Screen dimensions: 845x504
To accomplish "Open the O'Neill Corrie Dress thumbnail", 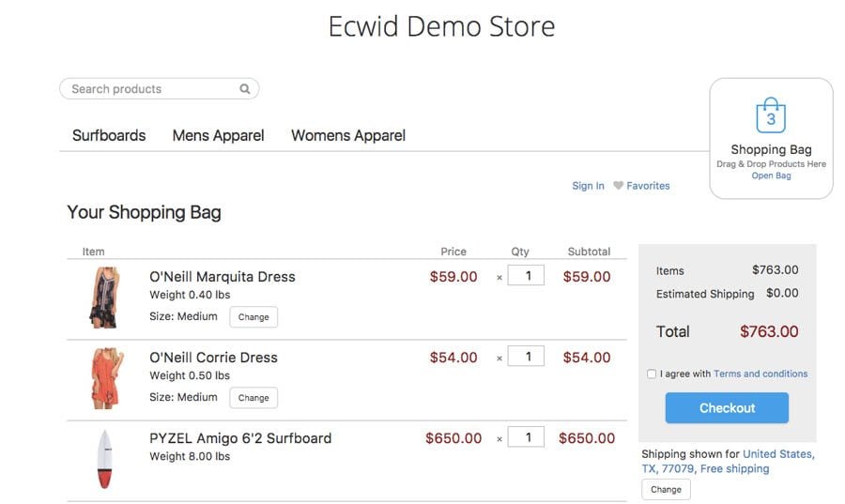I will coord(105,378).
